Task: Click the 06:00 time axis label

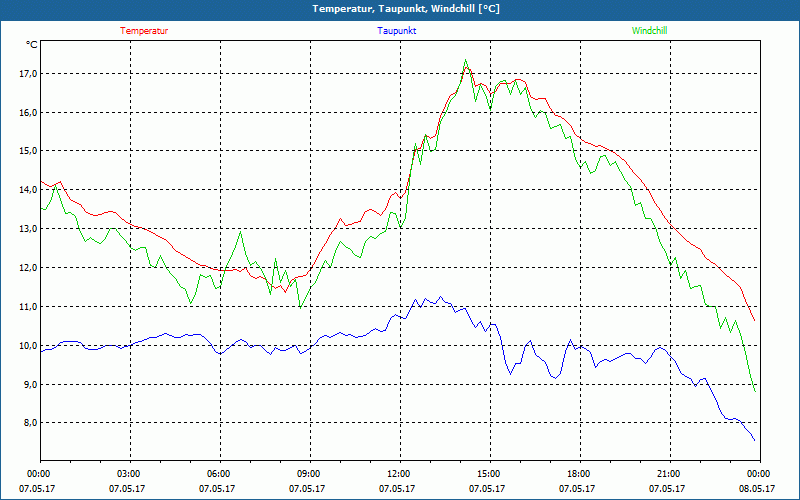Action: (219, 474)
